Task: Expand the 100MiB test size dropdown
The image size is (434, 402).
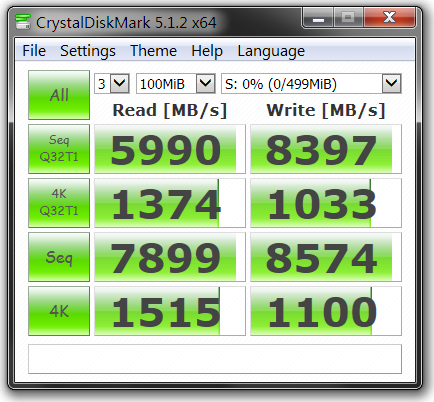Action: (x=176, y=84)
